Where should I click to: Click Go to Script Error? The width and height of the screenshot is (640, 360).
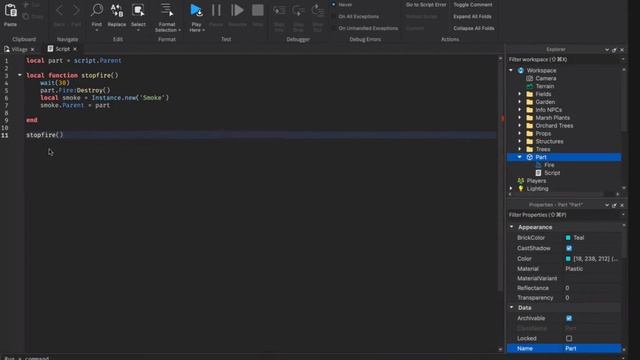point(426,4)
